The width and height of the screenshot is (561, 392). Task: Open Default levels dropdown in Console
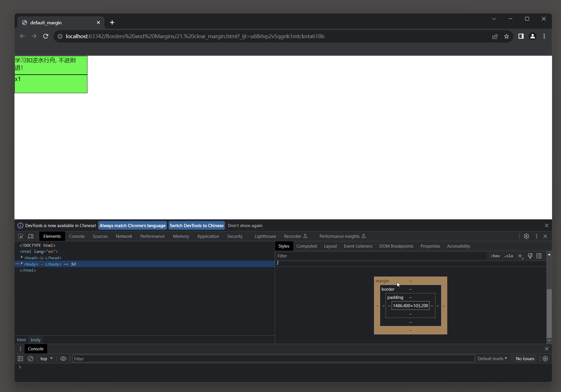492,358
